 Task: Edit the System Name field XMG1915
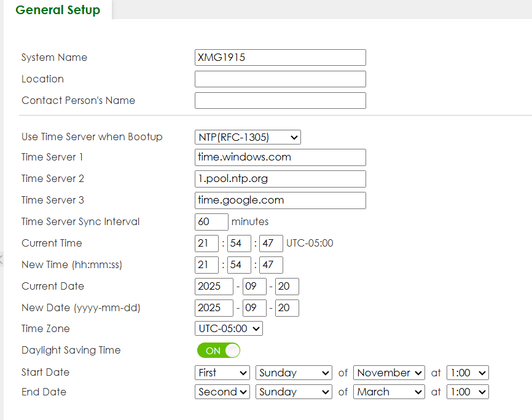pyautogui.click(x=280, y=57)
